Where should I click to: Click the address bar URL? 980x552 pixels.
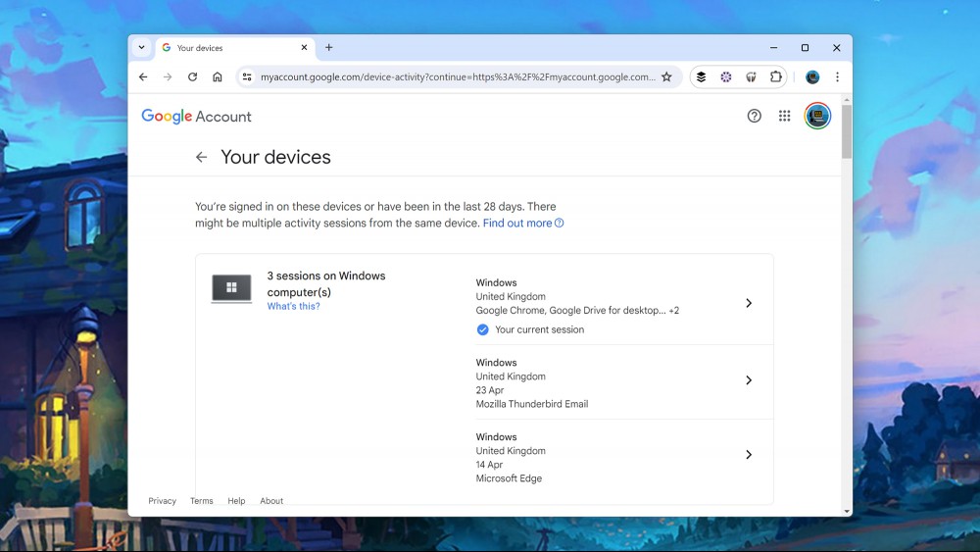(458, 76)
